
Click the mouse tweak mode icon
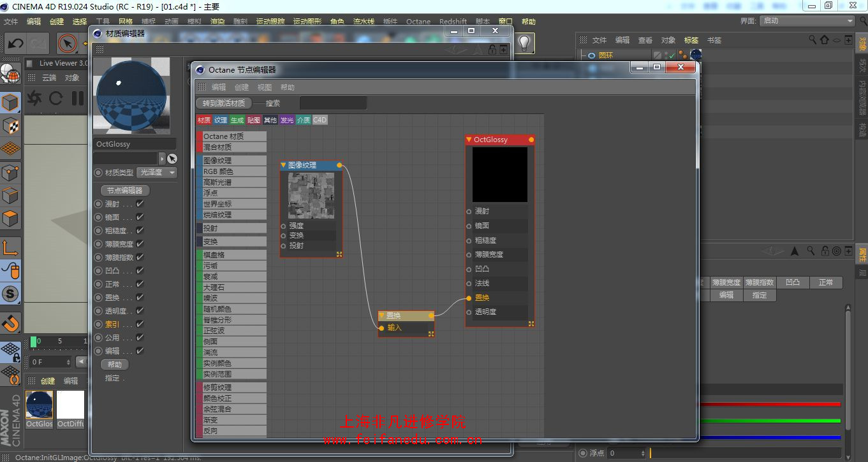click(10, 271)
